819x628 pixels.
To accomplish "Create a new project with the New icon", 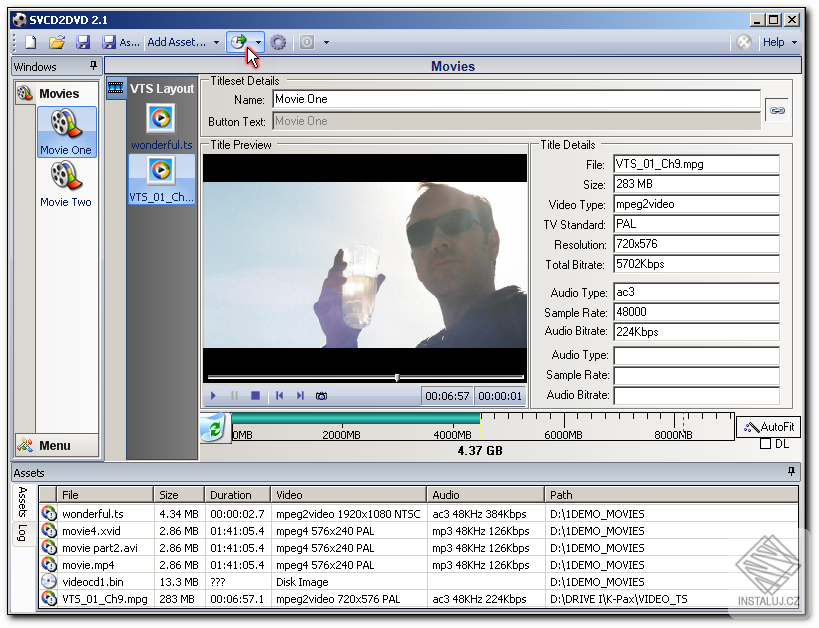I will tap(28, 42).
